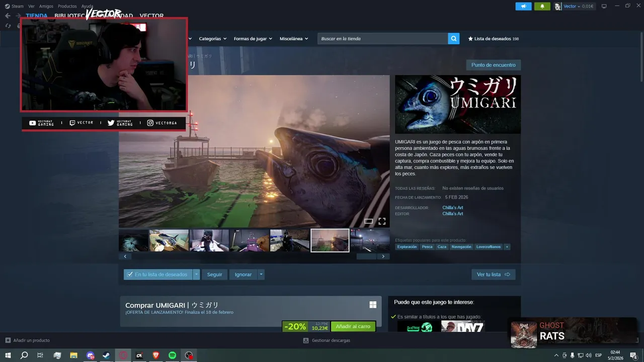Click the UMIGARI header capsule image
This screenshot has height=362, width=644.
[x=458, y=105]
